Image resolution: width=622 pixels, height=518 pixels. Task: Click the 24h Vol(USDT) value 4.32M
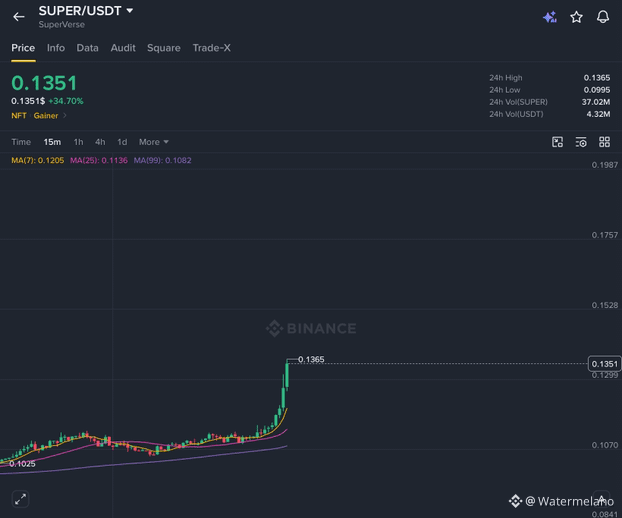598,114
